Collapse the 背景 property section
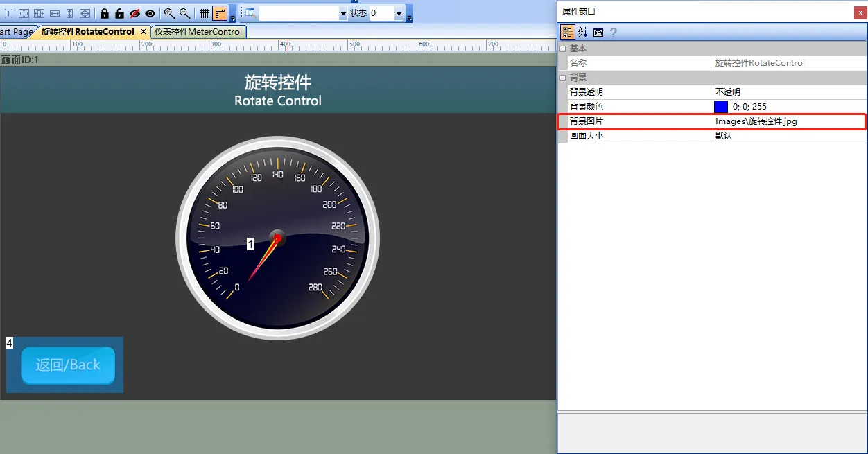This screenshot has height=454, width=868. coord(563,78)
